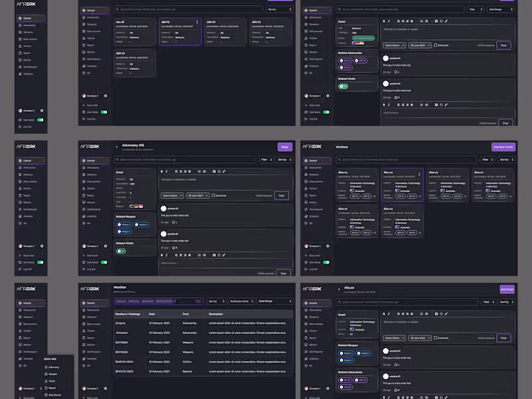Insert a hyperlink using the link icon

click(223, 172)
